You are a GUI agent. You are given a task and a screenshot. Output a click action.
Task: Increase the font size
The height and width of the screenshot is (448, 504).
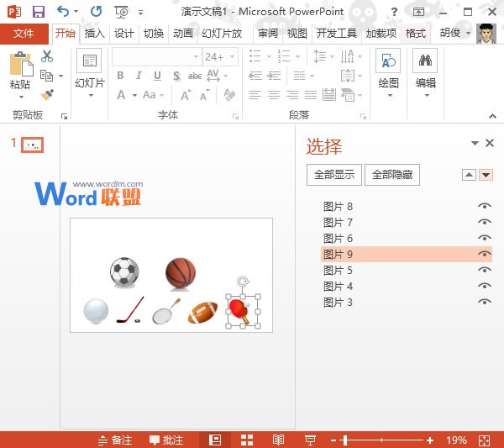[186, 95]
